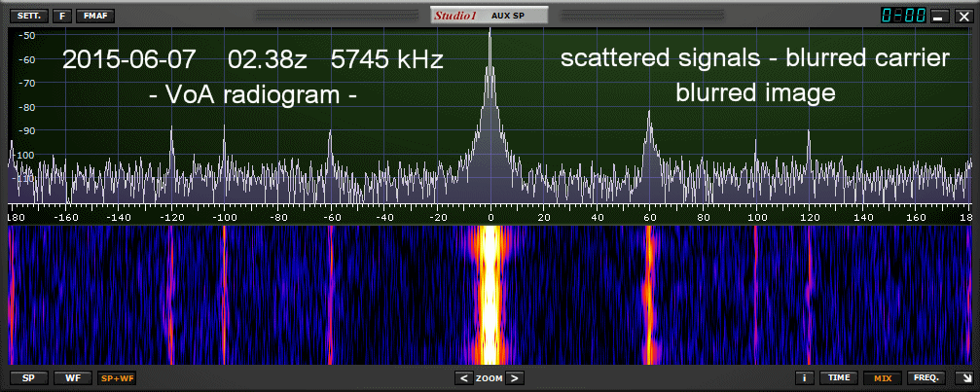
Task: Toggle the FMAF filter button
Action: coord(94,16)
